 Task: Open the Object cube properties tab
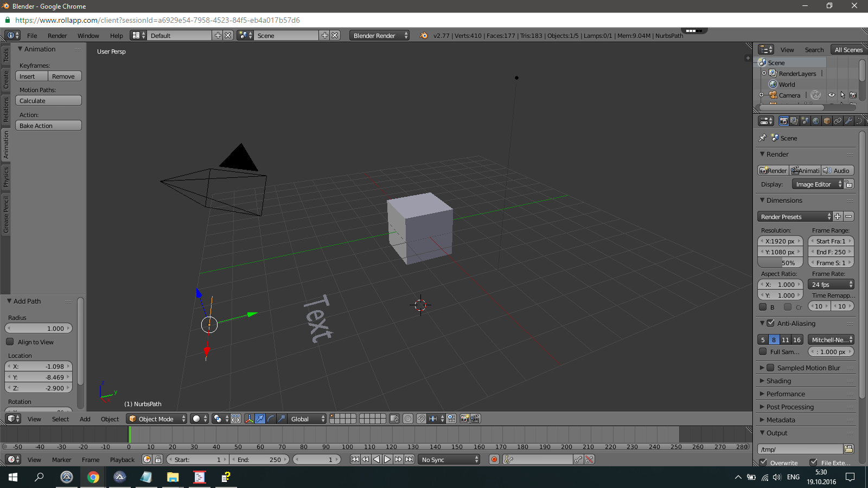[827, 121]
